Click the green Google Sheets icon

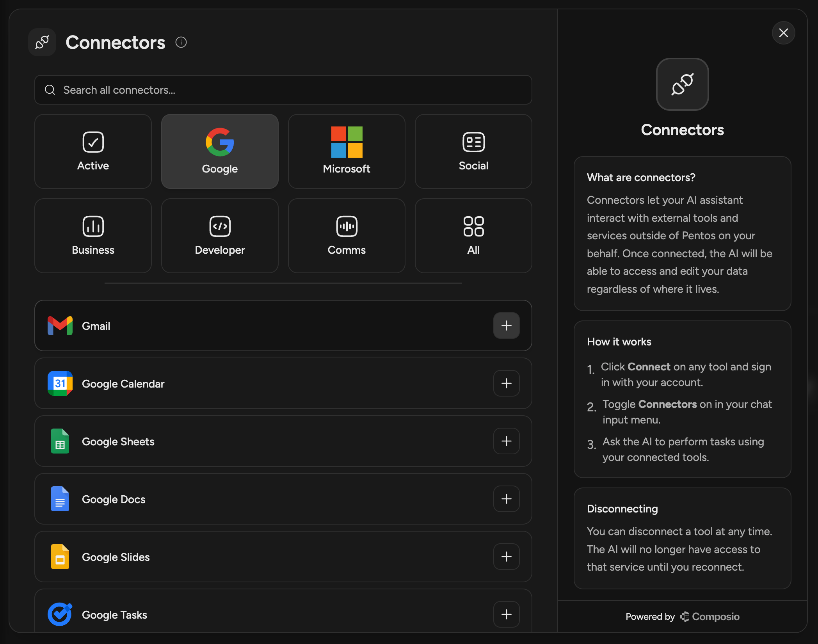[60, 441]
